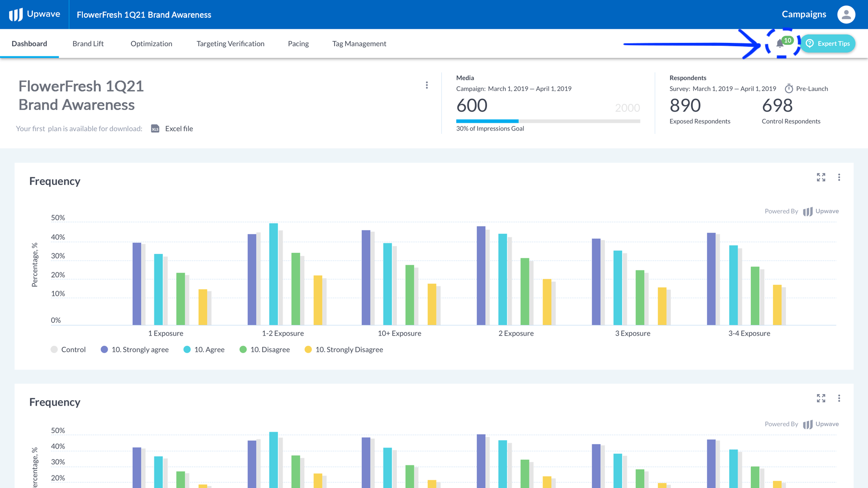Go to Targeting Verification tab
The height and width of the screenshot is (488, 868).
[x=231, y=43]
